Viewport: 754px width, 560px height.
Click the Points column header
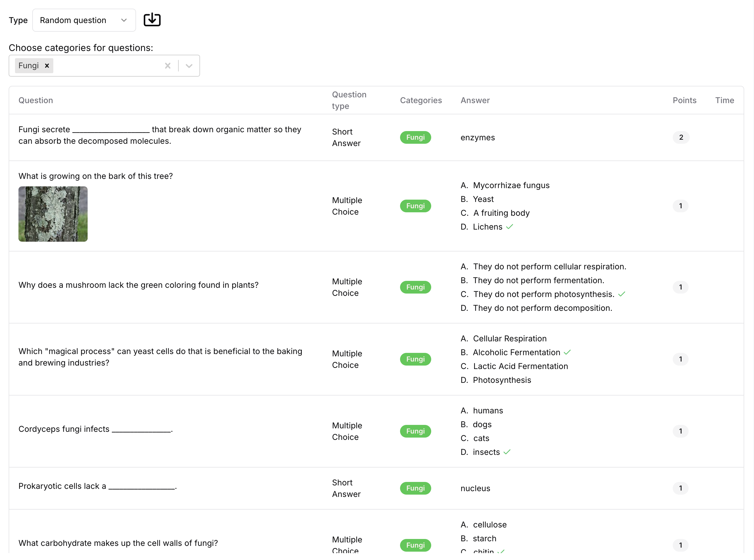(684, 100)
